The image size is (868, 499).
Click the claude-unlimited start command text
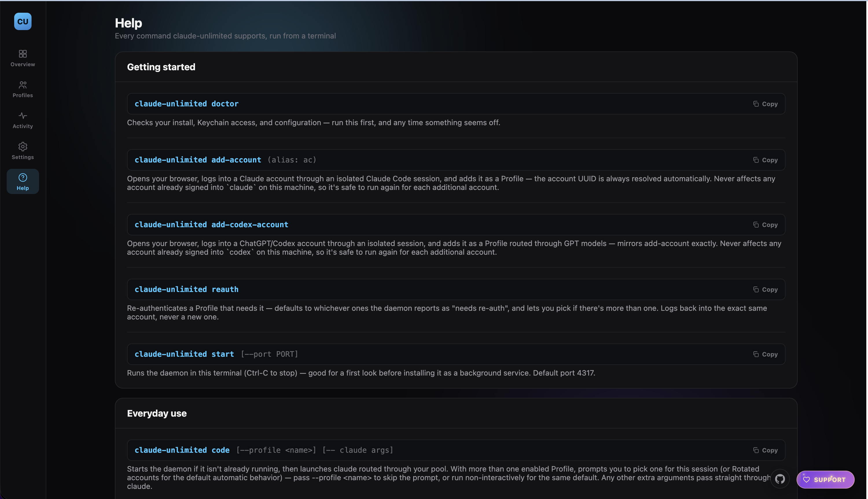pos(184,354)
